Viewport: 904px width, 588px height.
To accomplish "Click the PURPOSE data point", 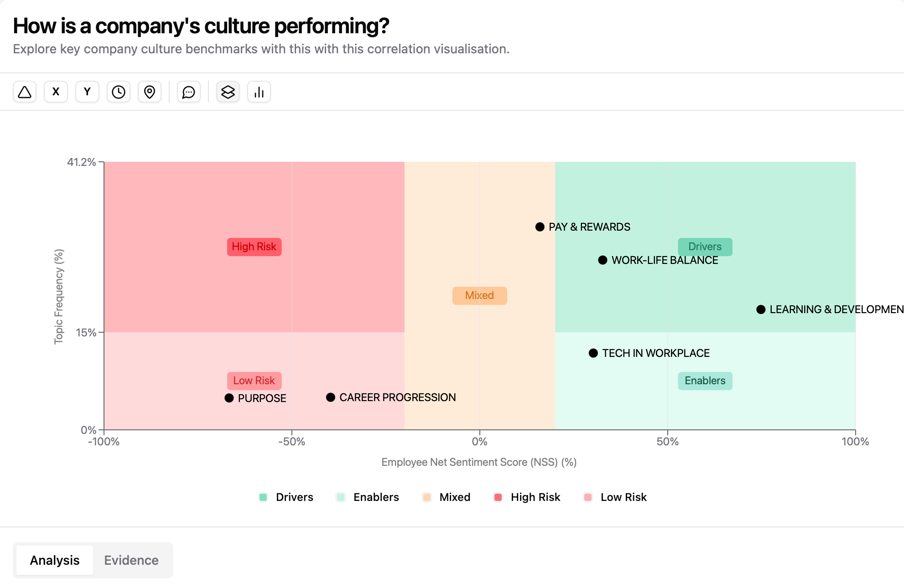I will [x=229, y=398].
